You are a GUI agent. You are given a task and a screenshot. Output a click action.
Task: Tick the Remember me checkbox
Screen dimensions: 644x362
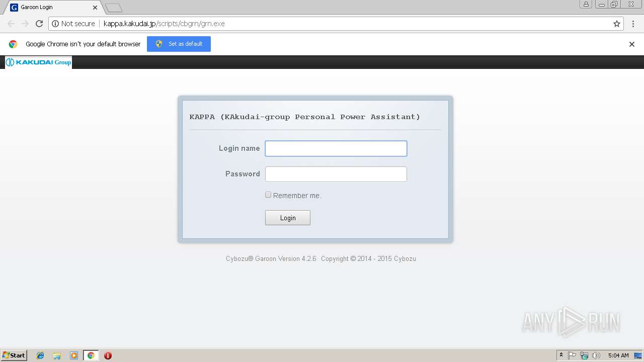268,195
